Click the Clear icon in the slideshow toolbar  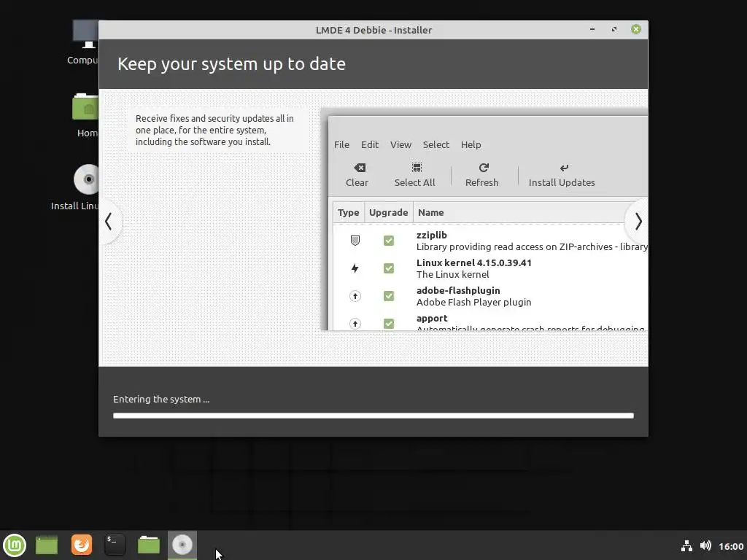click(360, 168)
